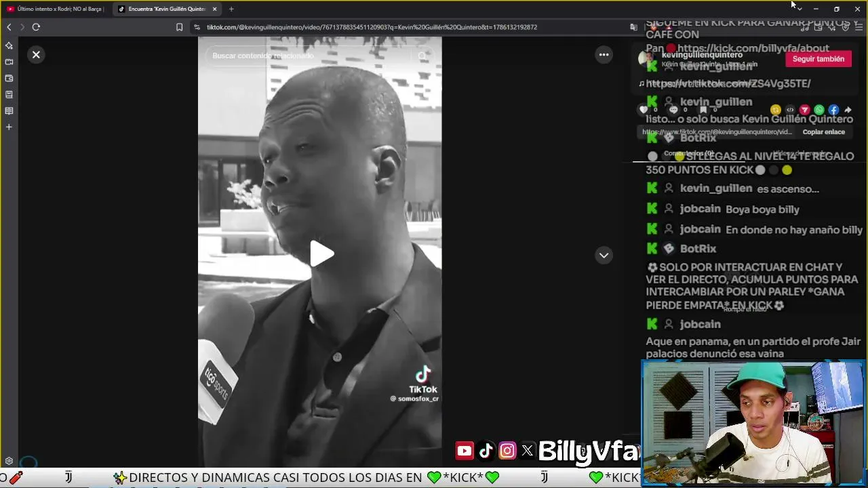Go back to the previous page
Viewport: 868px width, 488px height.
point(9,27)
